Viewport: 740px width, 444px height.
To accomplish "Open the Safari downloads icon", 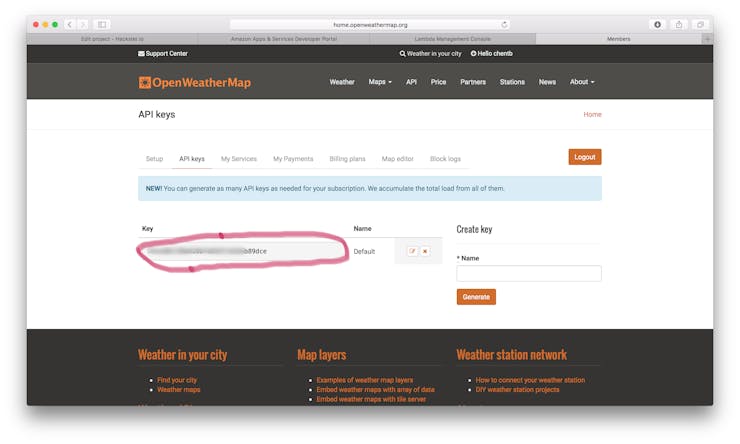I will point(657,25).
